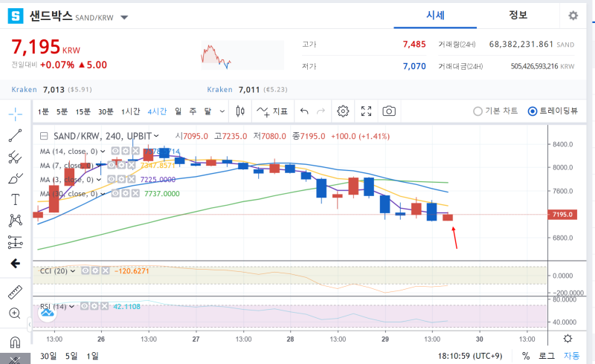Select the 4시간 interval
595x364 pixels.
pyautogui.click(x=157, y=111)
